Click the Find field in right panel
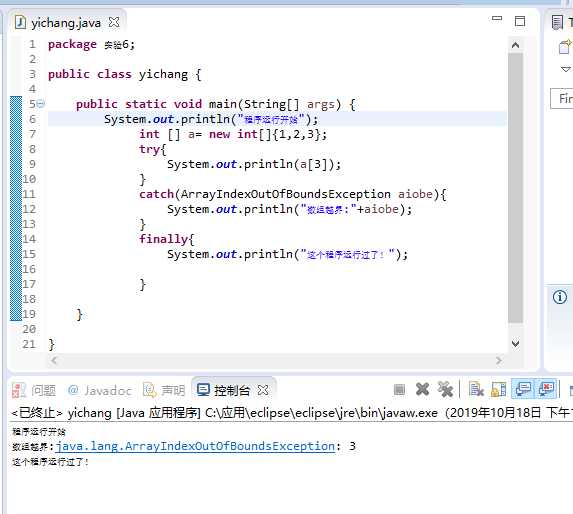The image size is (573, 514). [562, 98]
